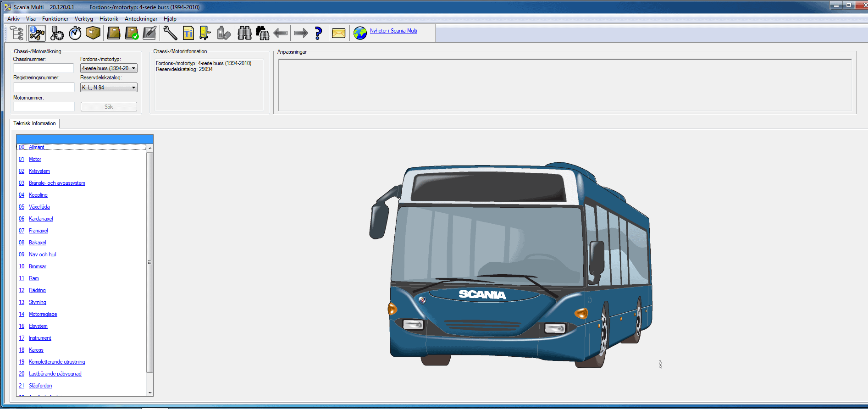This screenshot has width=868, height=409.
Task: Click the yellow tool cabinet icon
Action: [205, 33]
